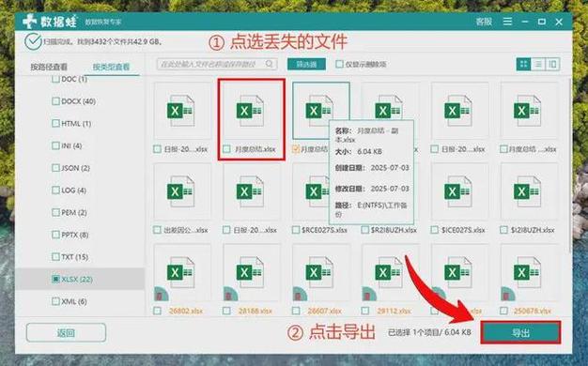Tick the checkbox beside 29112.xlsx
This screenshot has height=366, width=588.
click(x=364, y=311)
